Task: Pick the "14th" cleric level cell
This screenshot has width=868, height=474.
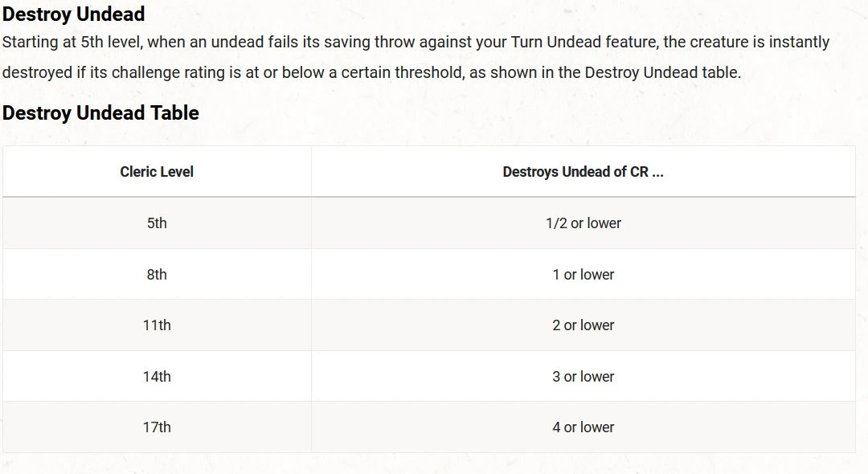Action: point(157,377)
